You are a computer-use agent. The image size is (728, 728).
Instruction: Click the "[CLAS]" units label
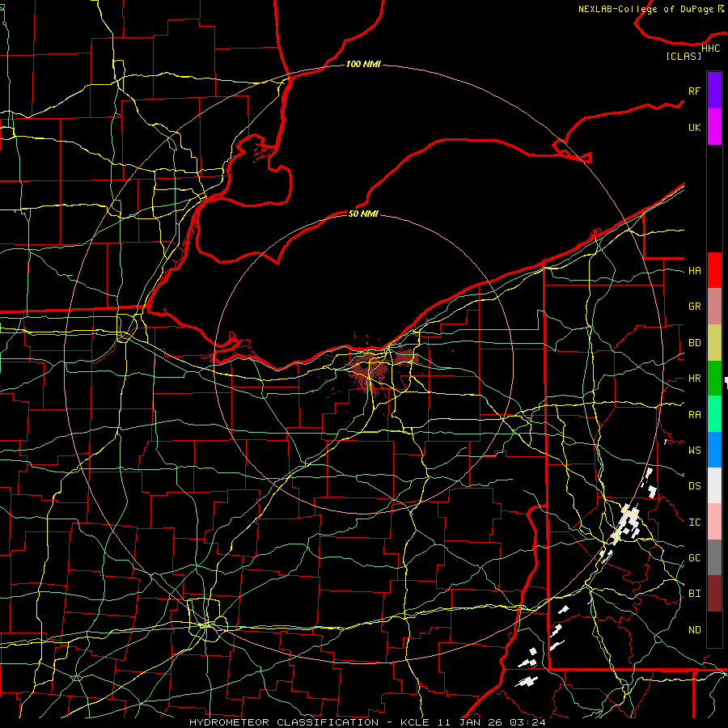[684, 56]
